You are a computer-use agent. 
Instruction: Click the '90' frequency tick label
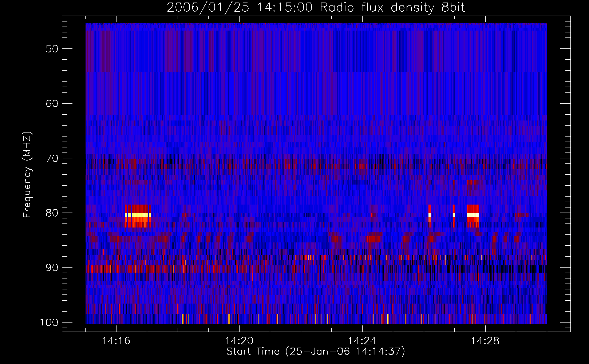coord(52,268)
